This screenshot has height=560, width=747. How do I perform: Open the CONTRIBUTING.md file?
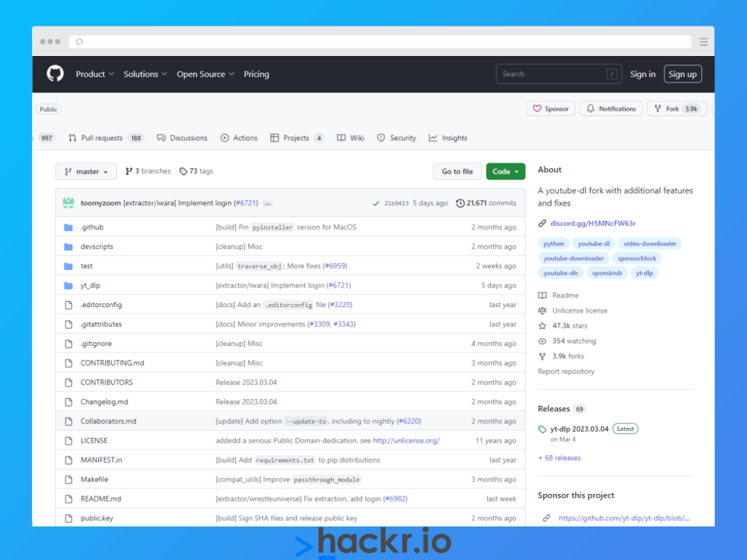tap(112, 363)
